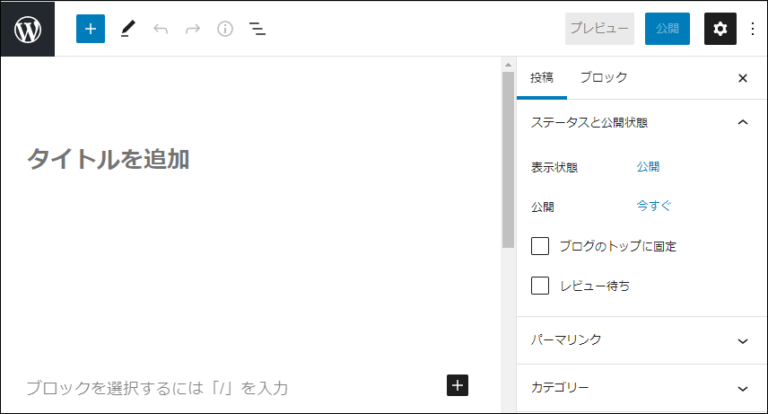Switch to the ブロック tab
The width and height of the screenshot is (768, 414).
[x=604, y=78]
